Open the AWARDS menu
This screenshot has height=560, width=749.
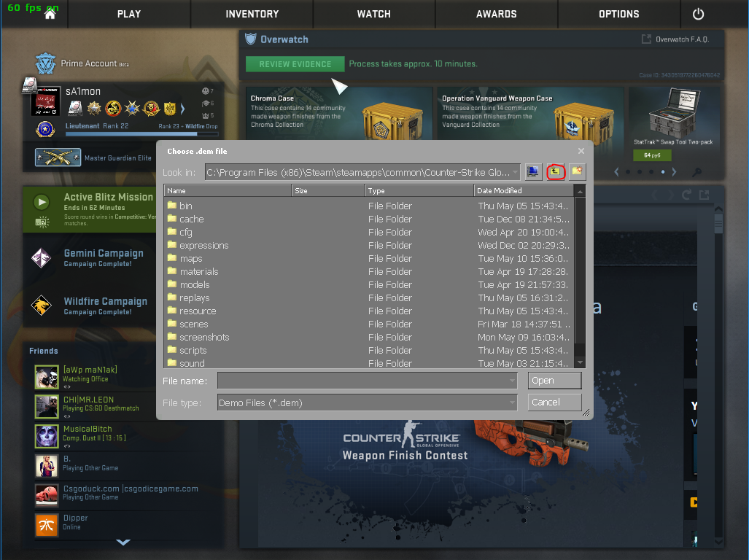click(x=497, y=14)
